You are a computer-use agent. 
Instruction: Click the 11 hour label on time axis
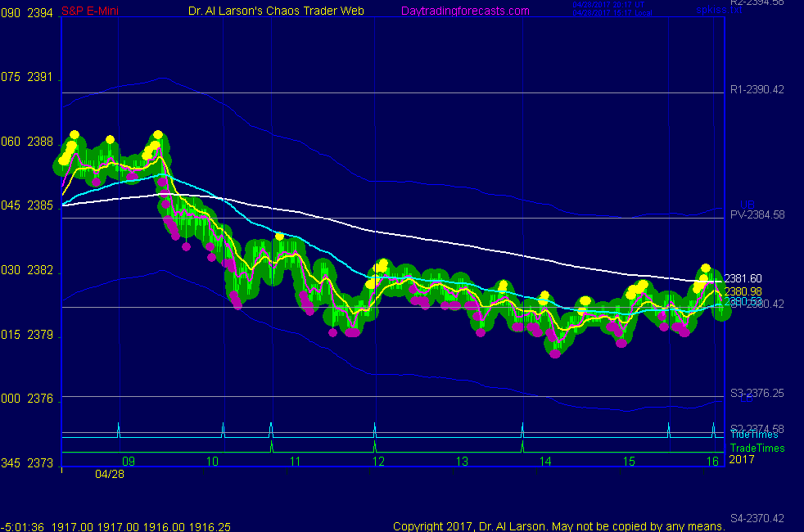pos(296,462)
